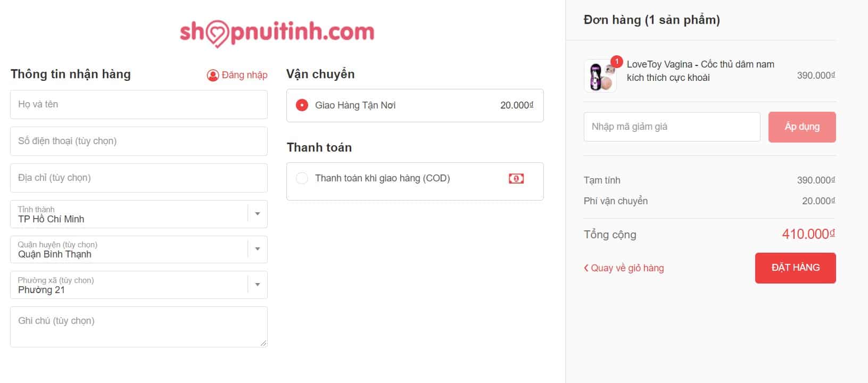This screenshot has height=383, width=868.
Task: Click the red item quantity badge on product image
Action: (617, 62)
